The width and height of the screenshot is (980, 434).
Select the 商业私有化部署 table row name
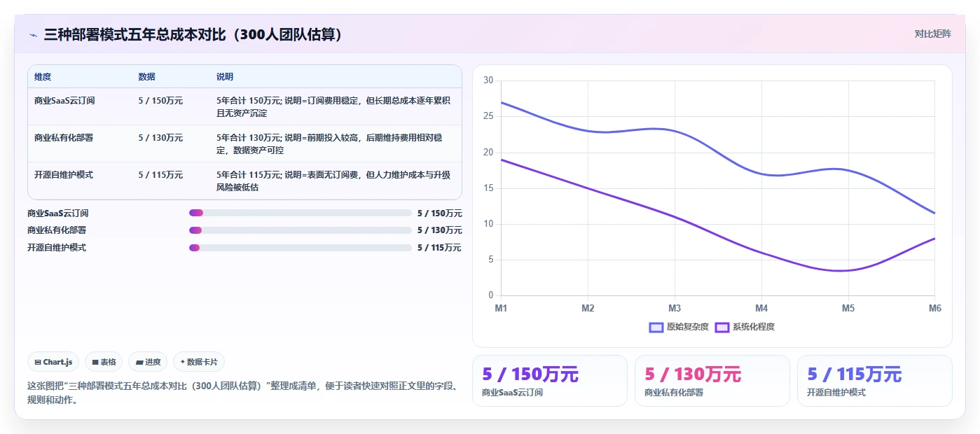click(x=64, y=138)
